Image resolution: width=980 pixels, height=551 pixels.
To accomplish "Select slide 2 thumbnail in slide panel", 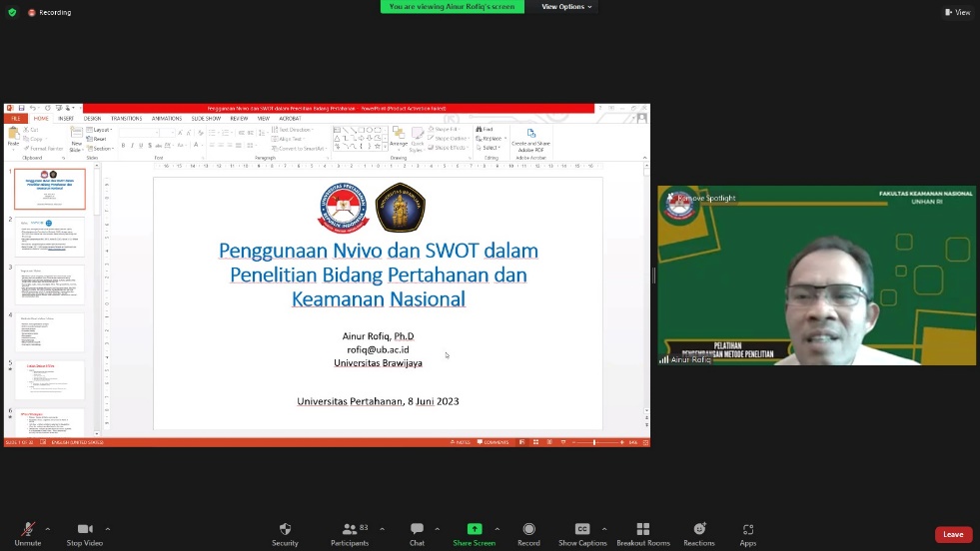I will tap(50, 237).
